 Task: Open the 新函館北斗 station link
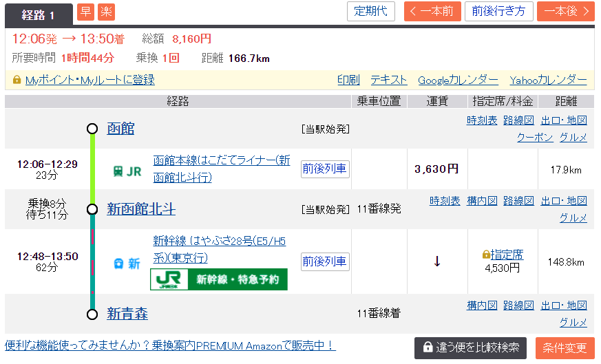point(141,209)
